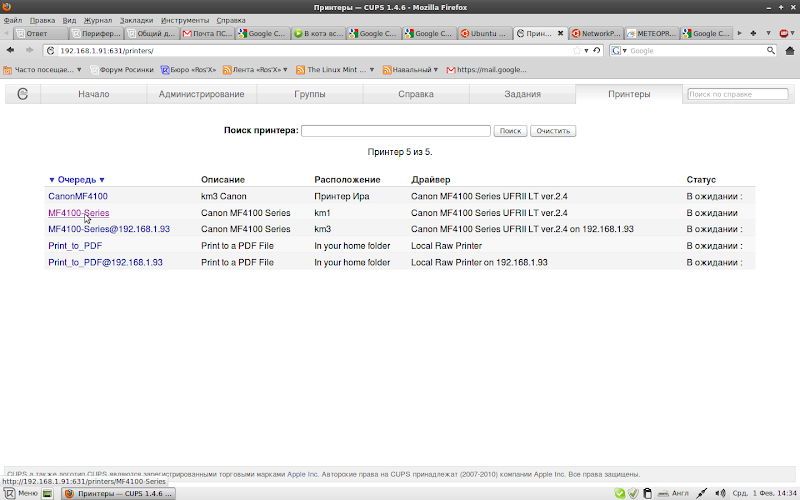Click the clipboard tray icon
Screen dimensions: 800x500
(x=647, y=493)
